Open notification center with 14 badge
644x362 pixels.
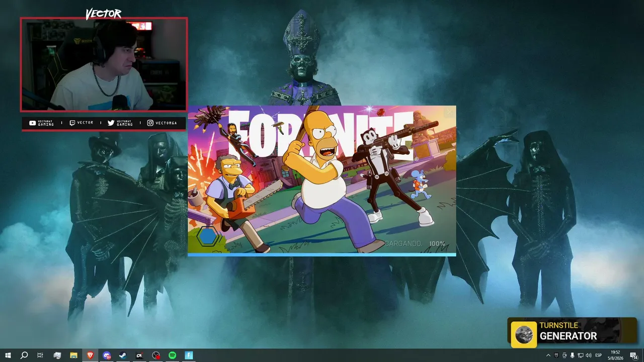[633, 355]
